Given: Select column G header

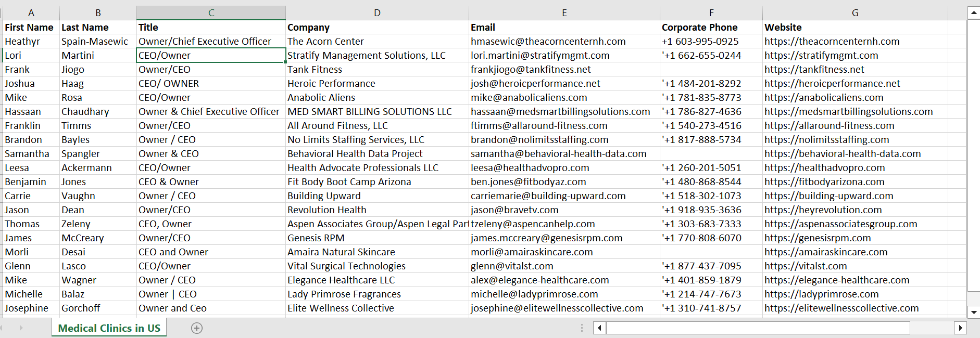Looking at the screenshot, I should click(855, 12).
